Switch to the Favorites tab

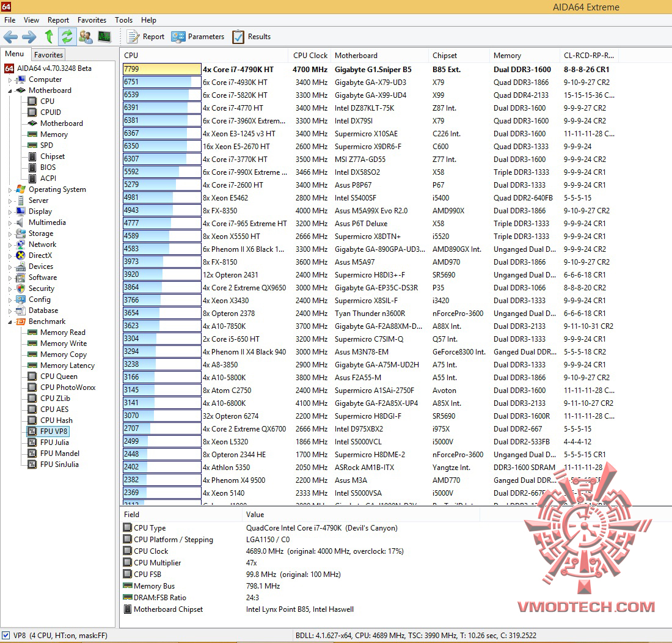(48, 55)
